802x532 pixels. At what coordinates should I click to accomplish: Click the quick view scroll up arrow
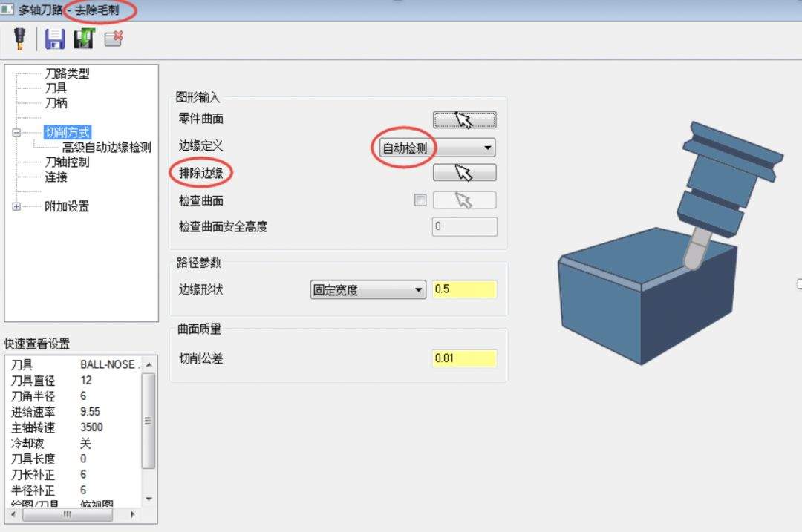[149, 364]
